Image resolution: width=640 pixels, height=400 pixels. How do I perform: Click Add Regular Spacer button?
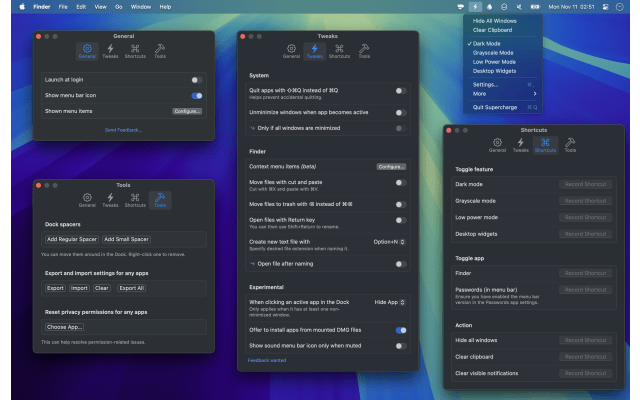[x=72, y=239]
